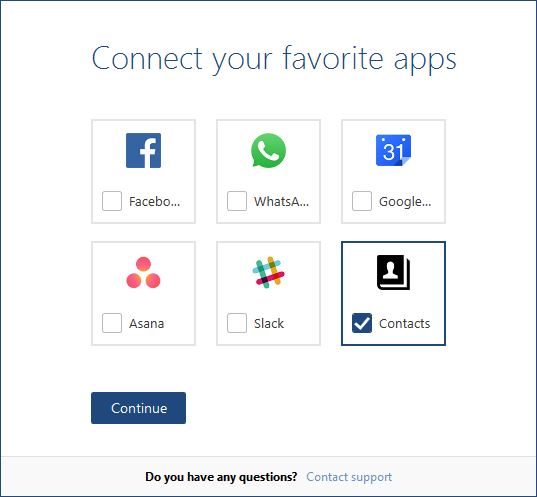Toggle the Slack checkbox on
This screenshot has width=537, height=497.
point(237,323)
